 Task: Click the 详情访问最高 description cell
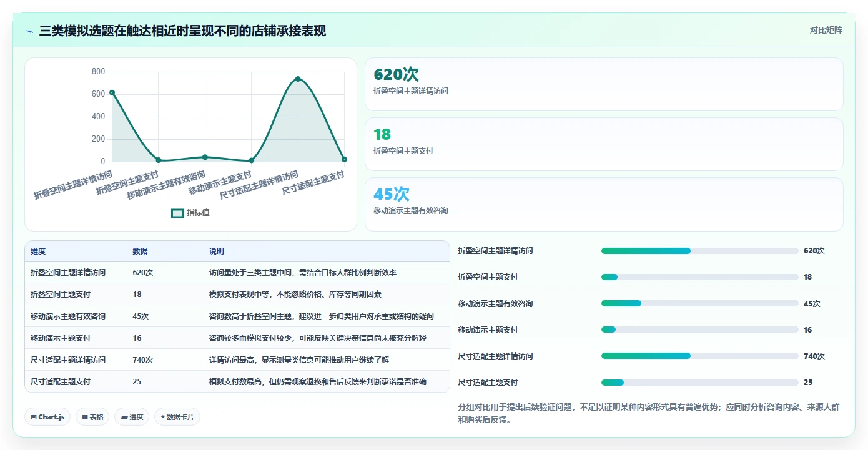(300, 360)
